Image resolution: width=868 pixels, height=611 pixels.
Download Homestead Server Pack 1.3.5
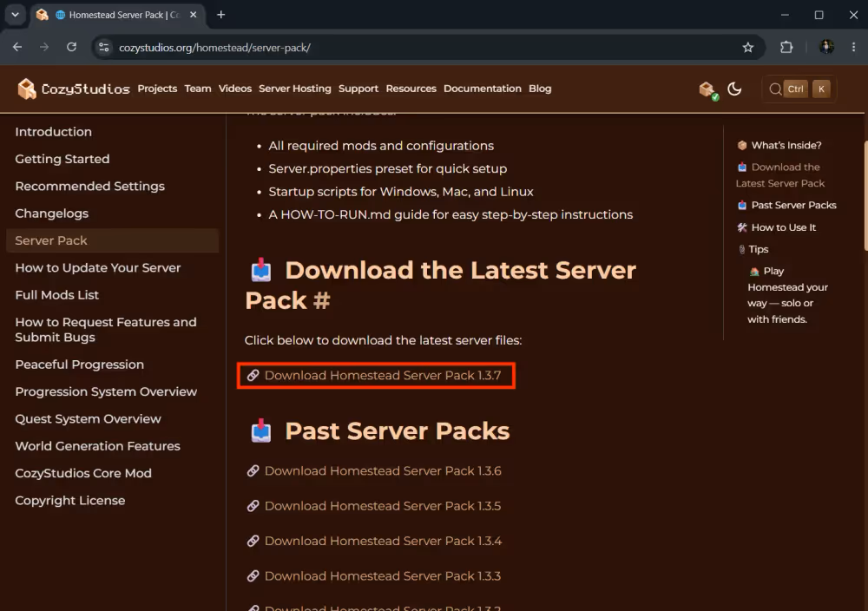(383, 506)
